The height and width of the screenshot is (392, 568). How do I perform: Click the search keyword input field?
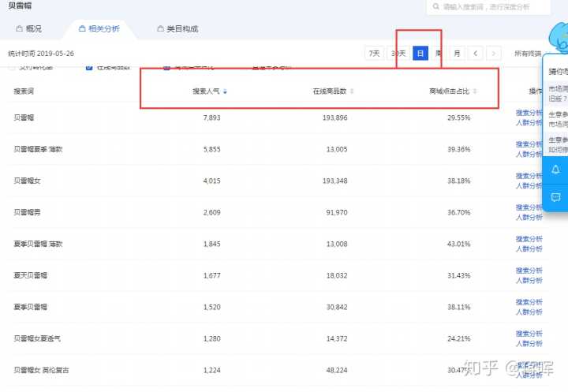(493, 7)
